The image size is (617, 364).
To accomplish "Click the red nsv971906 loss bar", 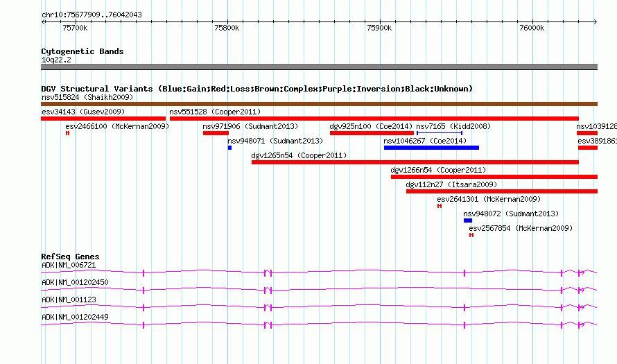I will point(216,133).
